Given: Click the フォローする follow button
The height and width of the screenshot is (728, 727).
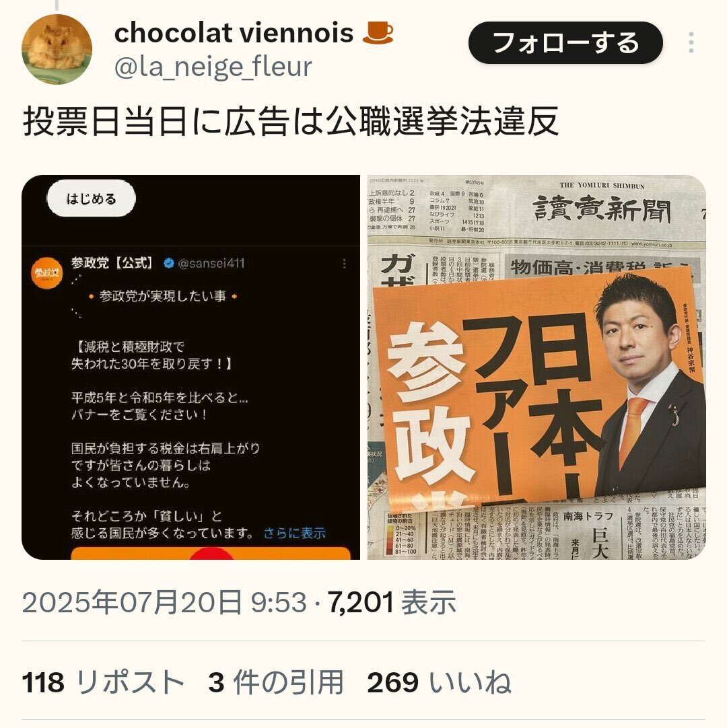Looking at the screenshot, I should coord(565,42).
